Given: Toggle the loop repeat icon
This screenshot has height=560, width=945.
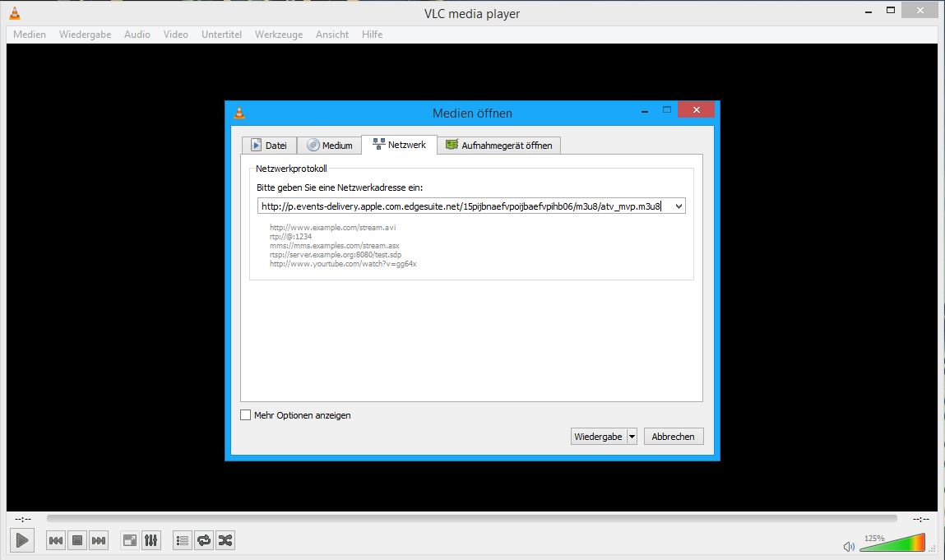Looking at the screenshot, I should (x=204, y=541).
